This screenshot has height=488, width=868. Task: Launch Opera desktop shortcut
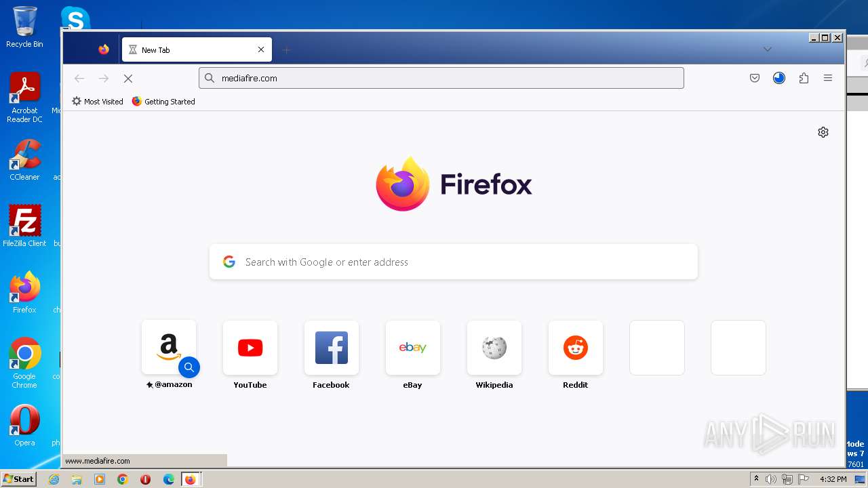pyautogui.click(x=24, y=426)
